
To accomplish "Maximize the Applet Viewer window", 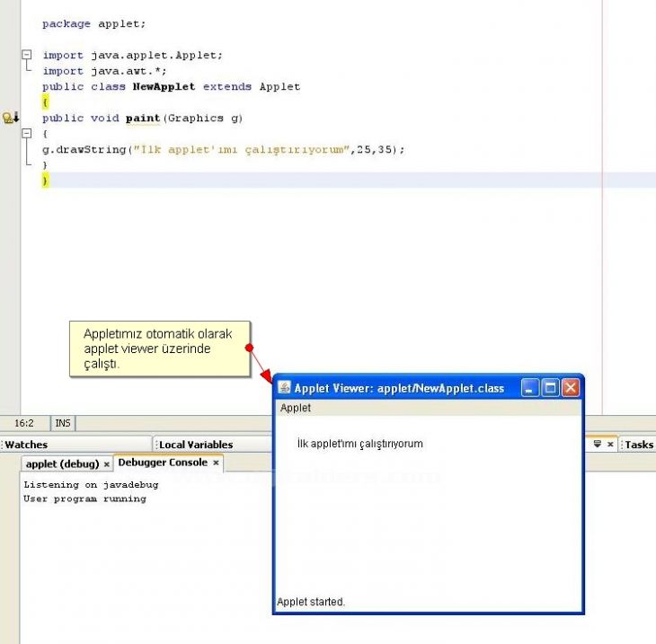I will [550, 388].
